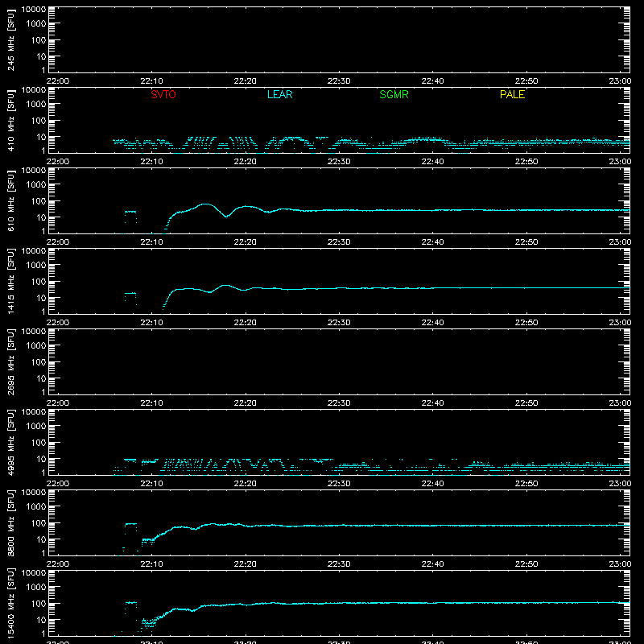
Task: Click the 610 MHz curve dip near 22:18
Action: point(226,216)
